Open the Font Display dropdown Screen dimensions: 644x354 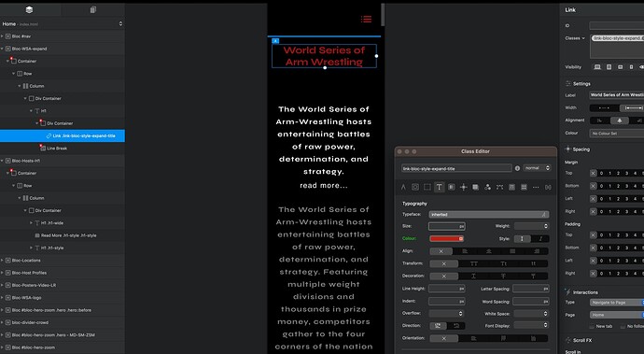(x=531, y=325)
